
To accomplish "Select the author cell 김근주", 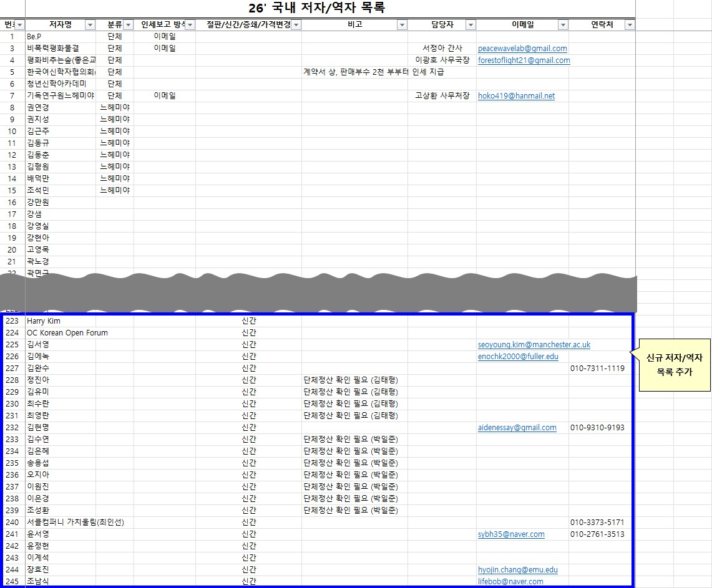I will click(x=61, y=131).
